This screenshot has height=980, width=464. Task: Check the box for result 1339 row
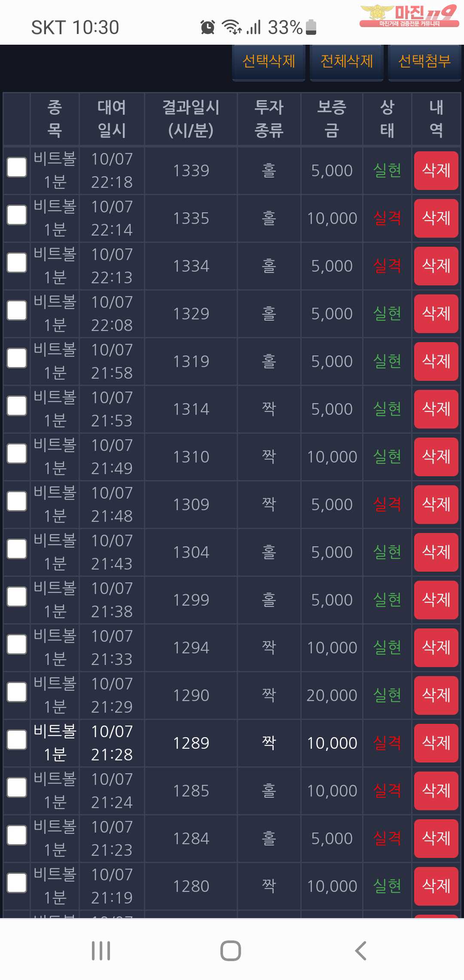pos(17,168)
